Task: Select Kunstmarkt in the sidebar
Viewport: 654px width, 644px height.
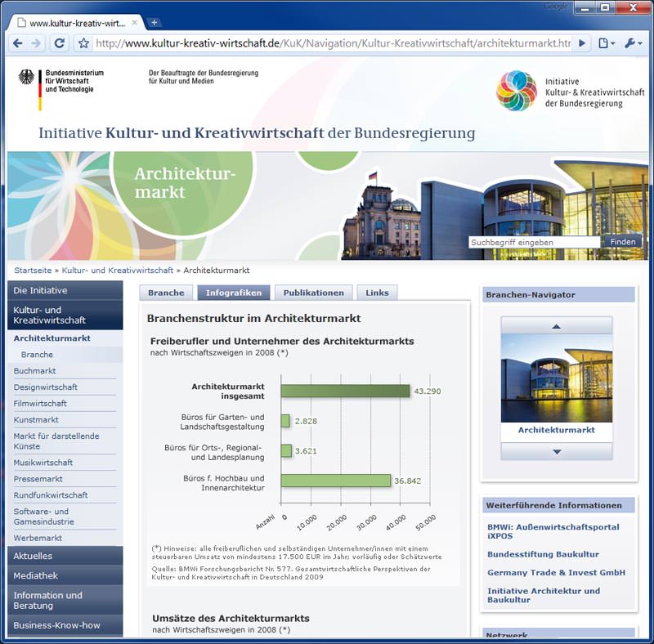Action: pos(36,419)
